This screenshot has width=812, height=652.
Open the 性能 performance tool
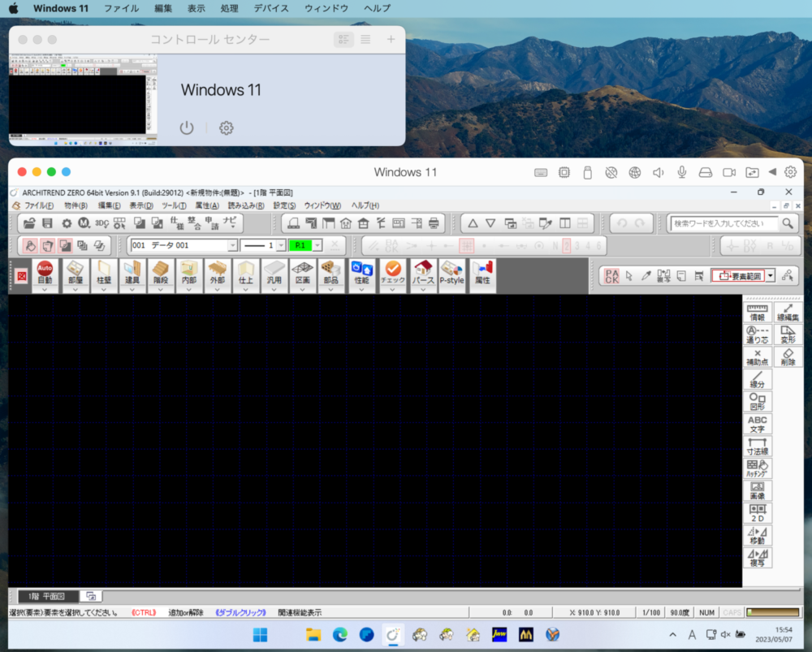[x=361, y=272]
